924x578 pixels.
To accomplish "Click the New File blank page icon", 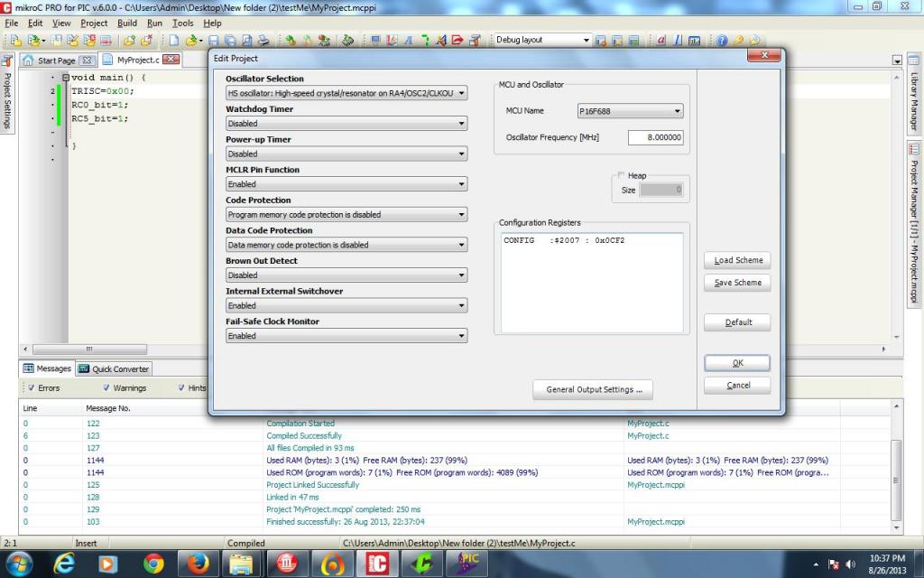I will coord(174,40).
